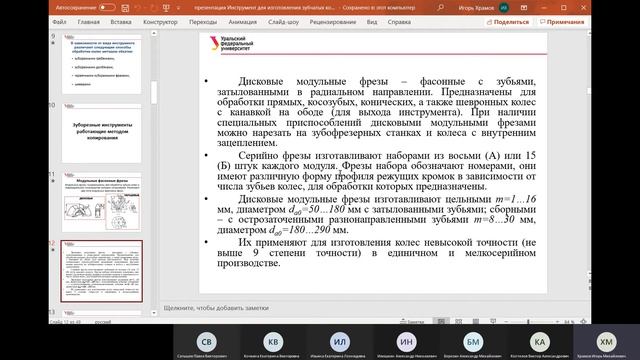Click the Undo arrow icon

[138, 8]
